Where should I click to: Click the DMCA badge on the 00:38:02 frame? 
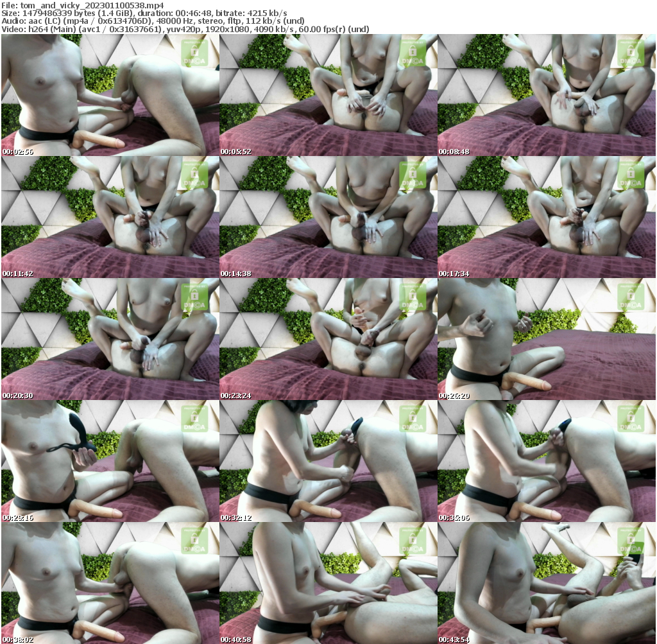[194, 540]
